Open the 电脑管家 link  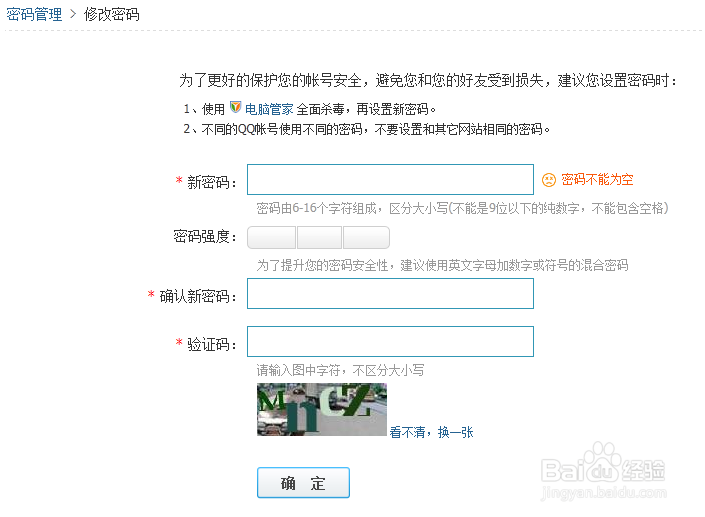pyautogui.click(x=269, y=109)
